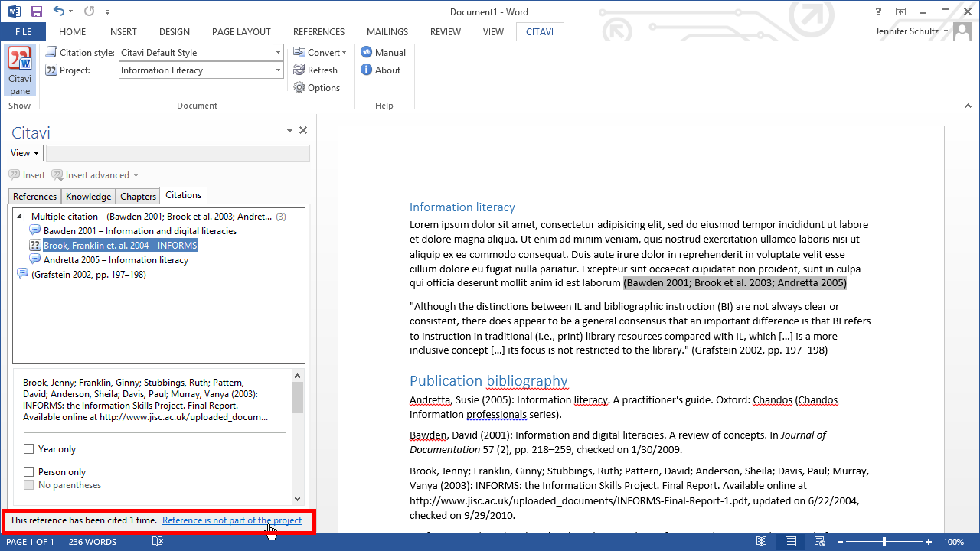
Task: Click the zoom out minus button
Action: [840, 542]
